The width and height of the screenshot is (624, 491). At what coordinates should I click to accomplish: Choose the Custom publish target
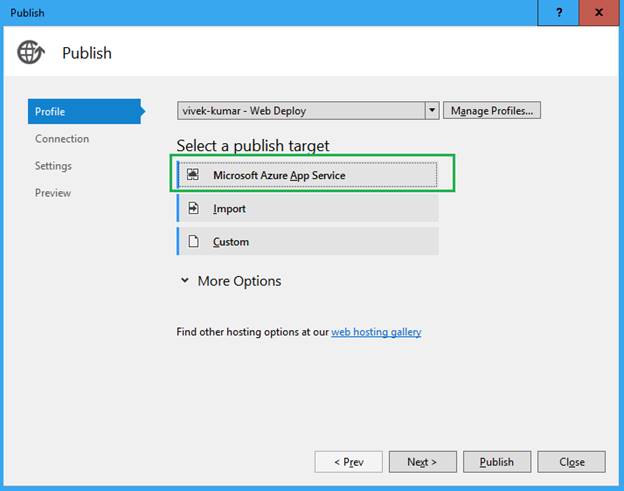click(x=307, y=241)
